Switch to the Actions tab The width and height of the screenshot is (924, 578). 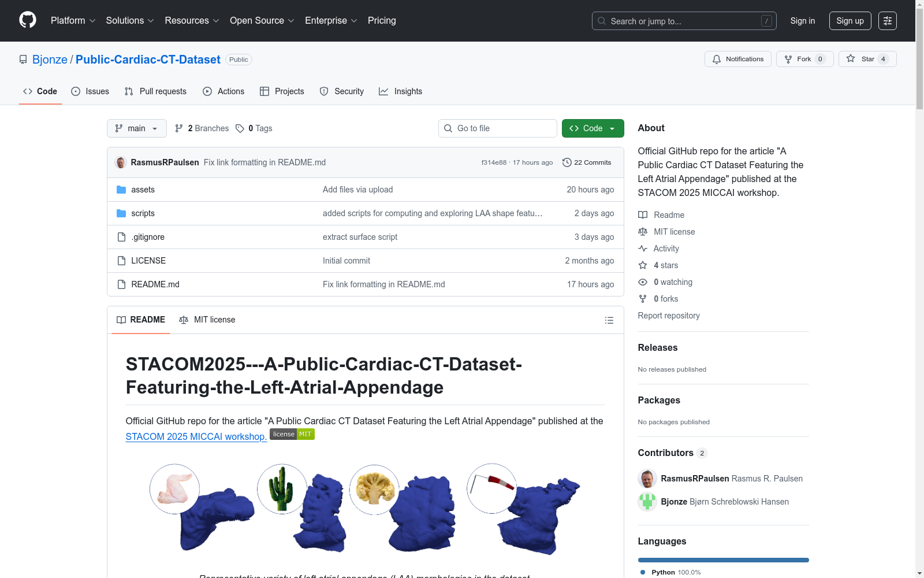point(223,91)
